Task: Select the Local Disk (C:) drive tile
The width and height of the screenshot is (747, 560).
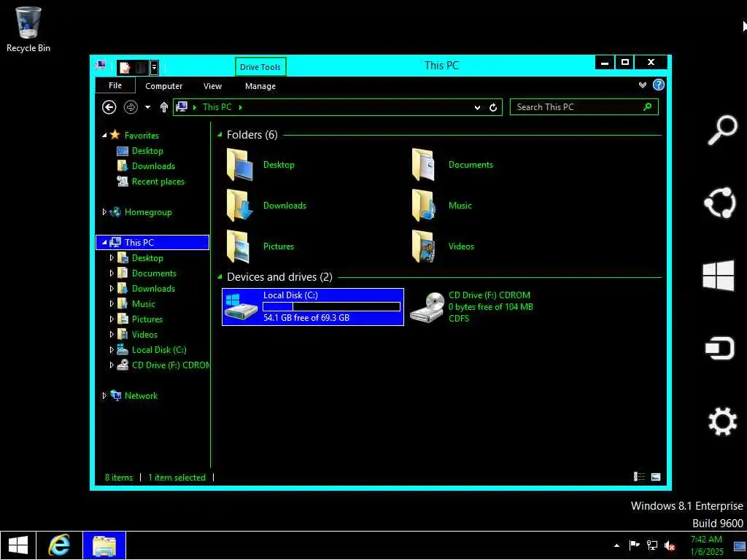Action: click(x=313, y=307)
